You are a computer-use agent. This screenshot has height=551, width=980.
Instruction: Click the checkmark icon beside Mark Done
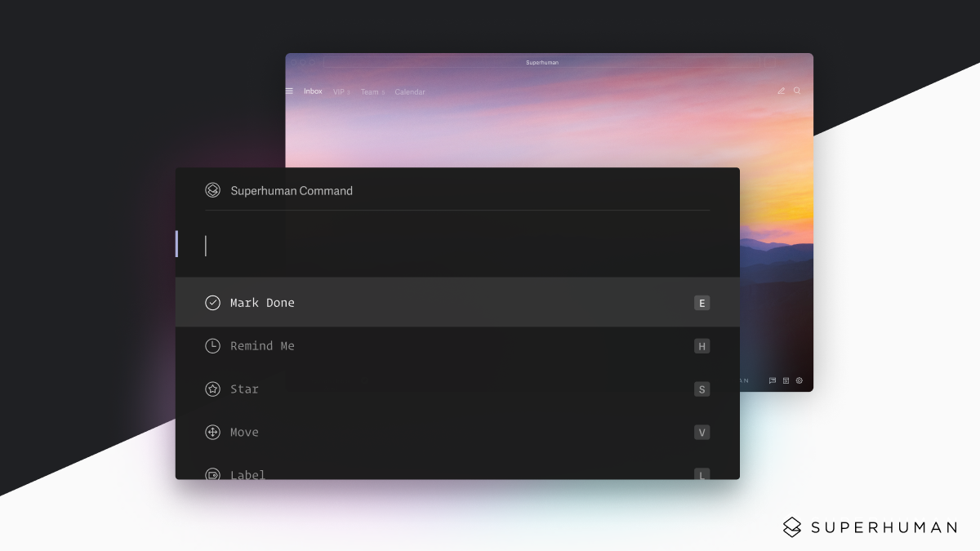(212, 303)
